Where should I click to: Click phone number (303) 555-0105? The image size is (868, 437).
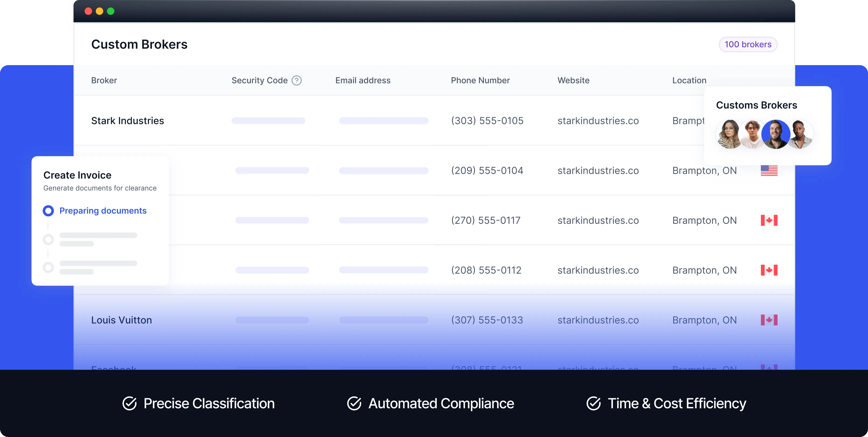pos(487,121)
